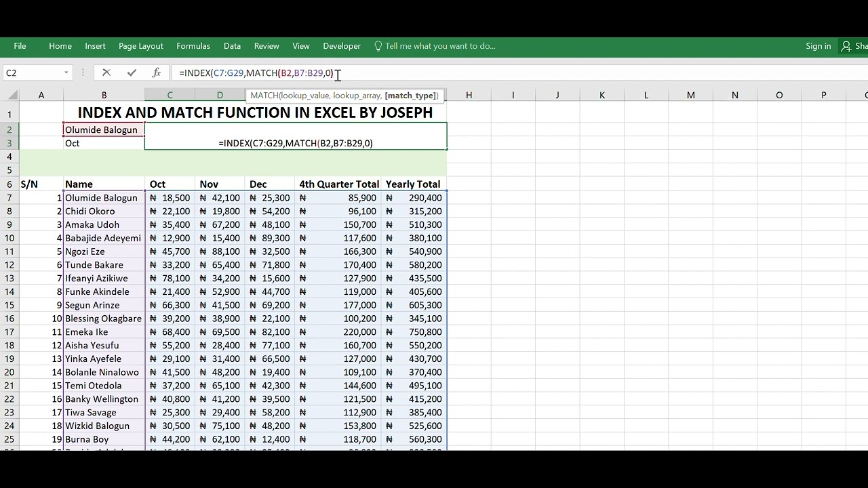Click inside the formula bar text
868x488 pixels.
point(256,73)
